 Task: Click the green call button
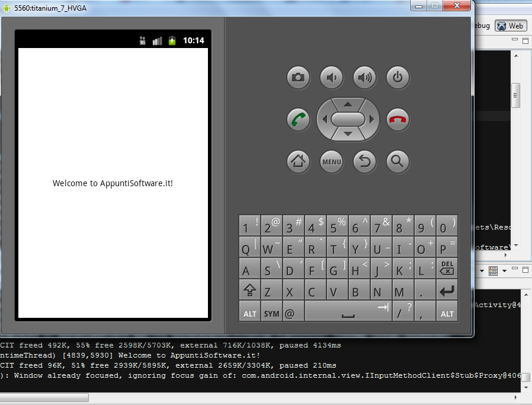298,120
